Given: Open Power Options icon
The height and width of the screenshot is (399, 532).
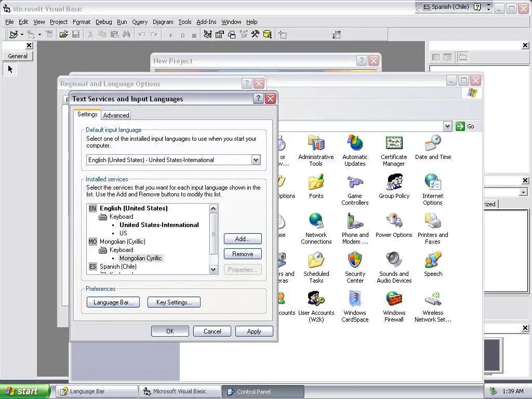Looking at the screenshot, I should 394,225.
